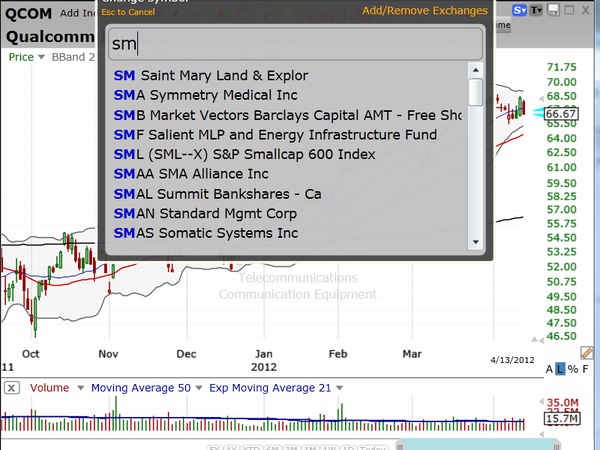Click the 15.7M volume value marker

562,419
